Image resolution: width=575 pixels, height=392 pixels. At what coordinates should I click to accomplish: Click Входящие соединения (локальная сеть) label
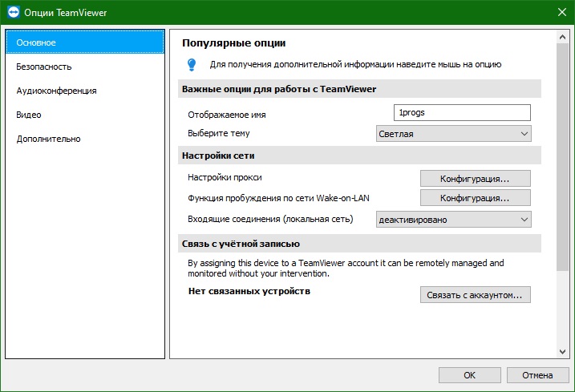[x=270, y=219]
